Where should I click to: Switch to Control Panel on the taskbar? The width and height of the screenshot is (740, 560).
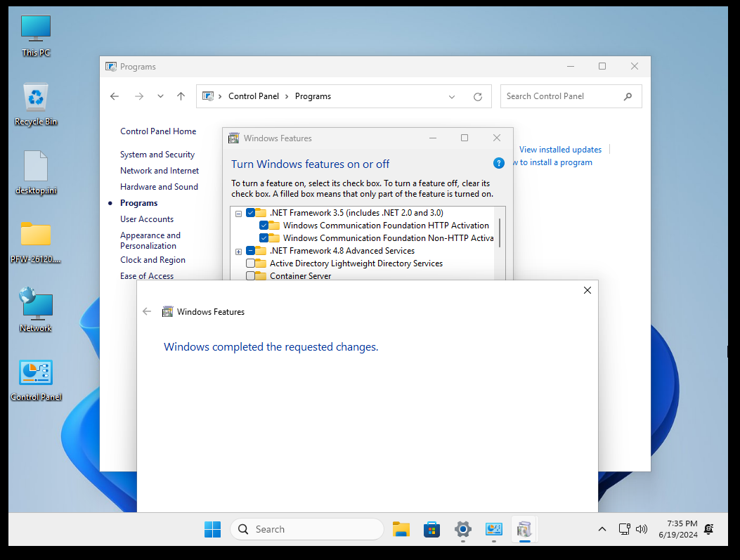pyautogui.click(x=493, y=529)
